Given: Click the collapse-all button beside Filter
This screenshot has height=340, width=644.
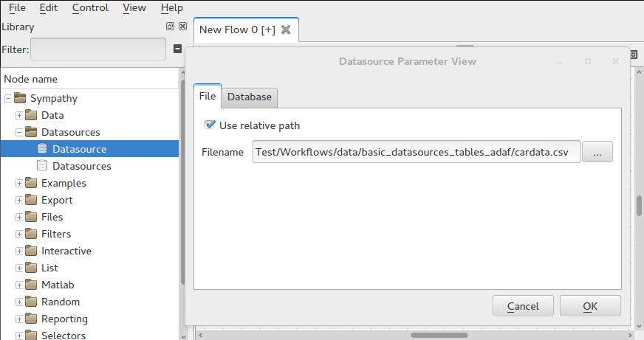Looking at the screenshot, I should (x=177, y=49).
